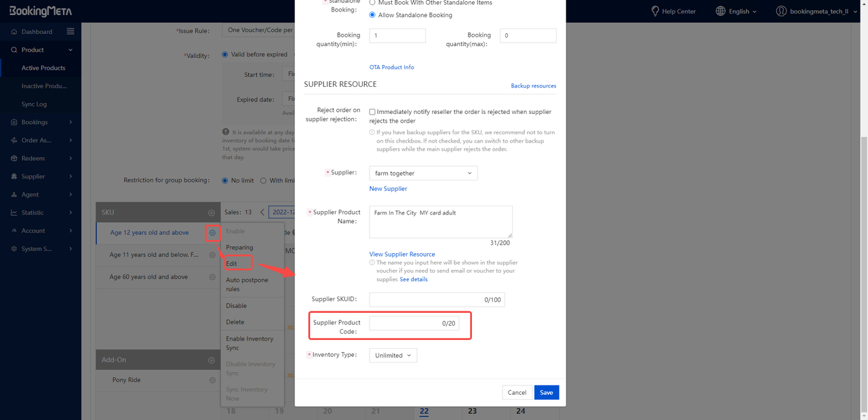Open the View Supplier Resource link
The image size is (868, 420).
point(402,254)
